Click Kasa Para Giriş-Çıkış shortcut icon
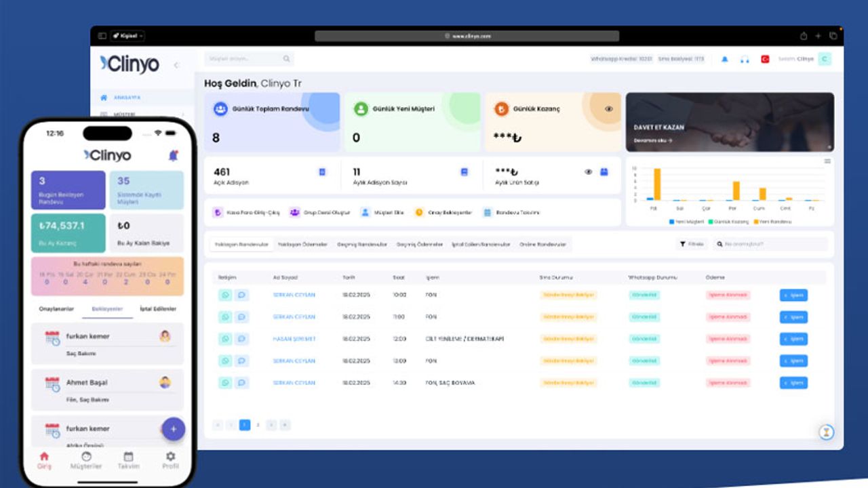 tap(217, 212)
